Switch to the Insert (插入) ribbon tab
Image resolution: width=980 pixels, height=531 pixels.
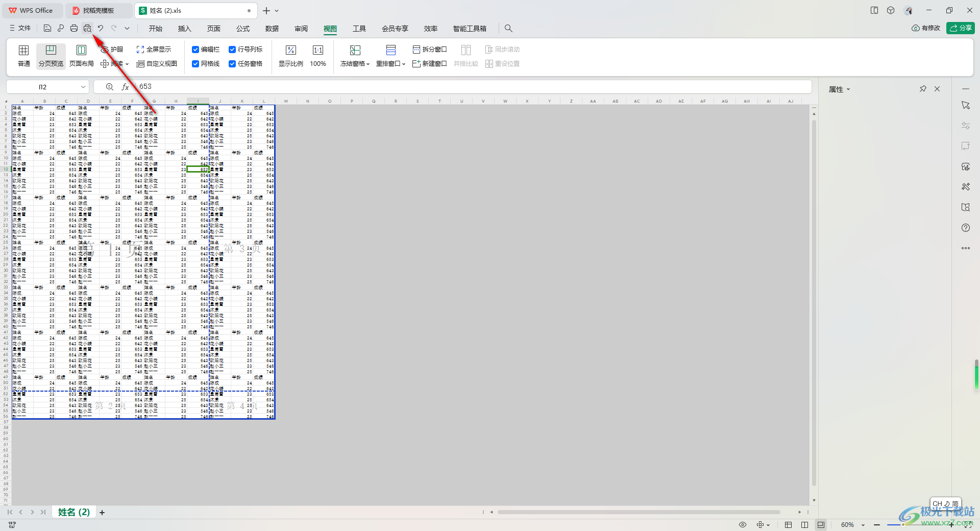[185, 29]
